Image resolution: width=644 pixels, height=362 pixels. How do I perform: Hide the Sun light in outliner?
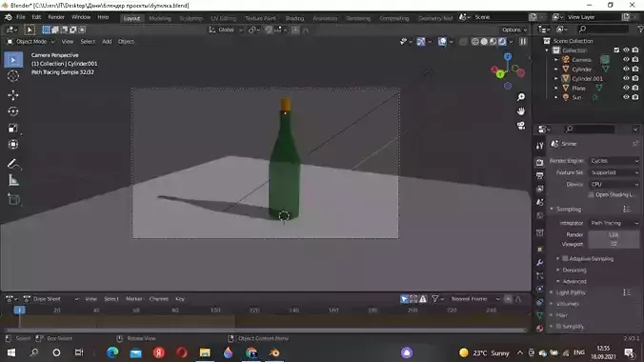pos(626,97)
